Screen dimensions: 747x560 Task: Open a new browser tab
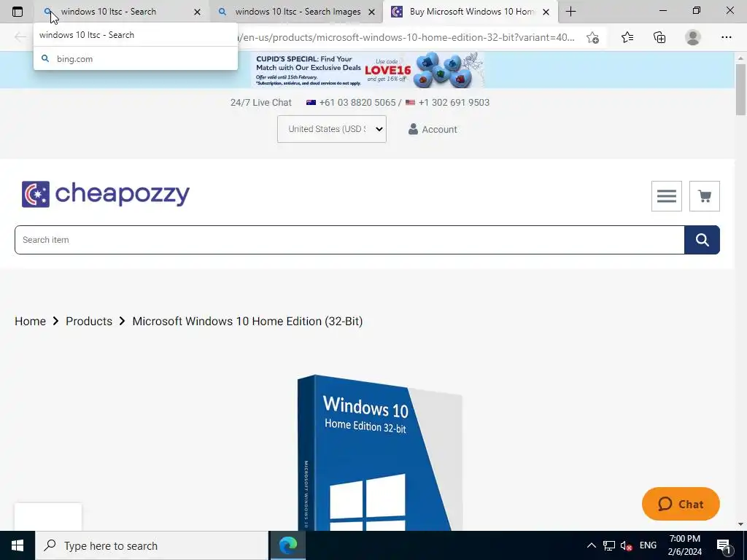pos(570,12)
